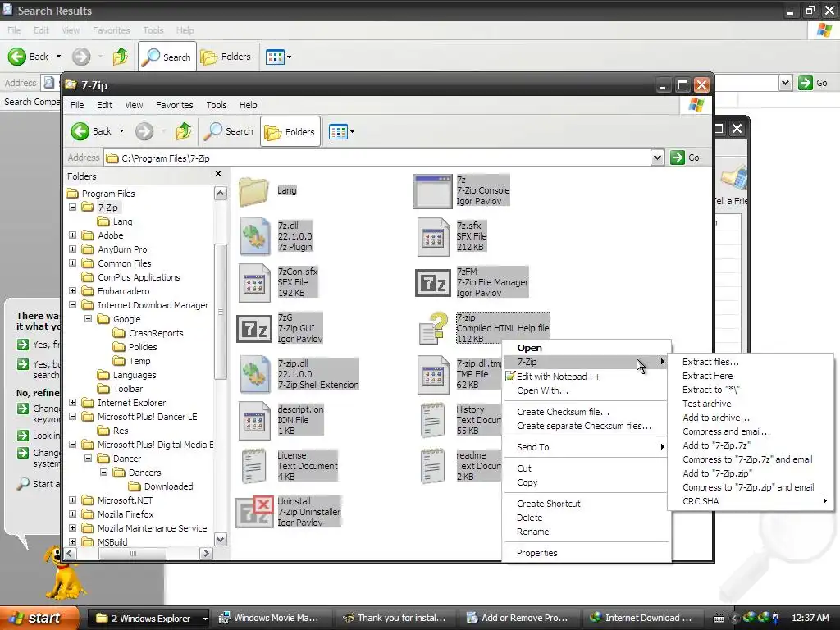Open CRC SHA submenu
This screenshot has height=630, width=840.
pyautogui.click(x=751, y=501)
